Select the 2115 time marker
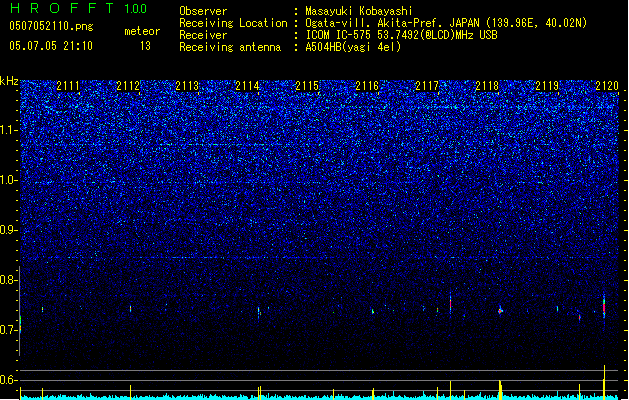The height and width of the screenshot is (400, 629). tap(307, 86)
